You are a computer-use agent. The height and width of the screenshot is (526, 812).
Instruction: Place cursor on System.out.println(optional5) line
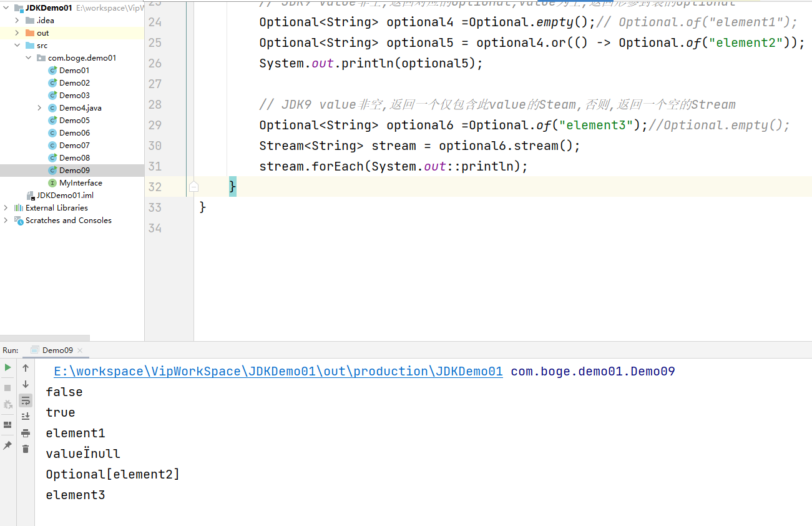point(371,63)
